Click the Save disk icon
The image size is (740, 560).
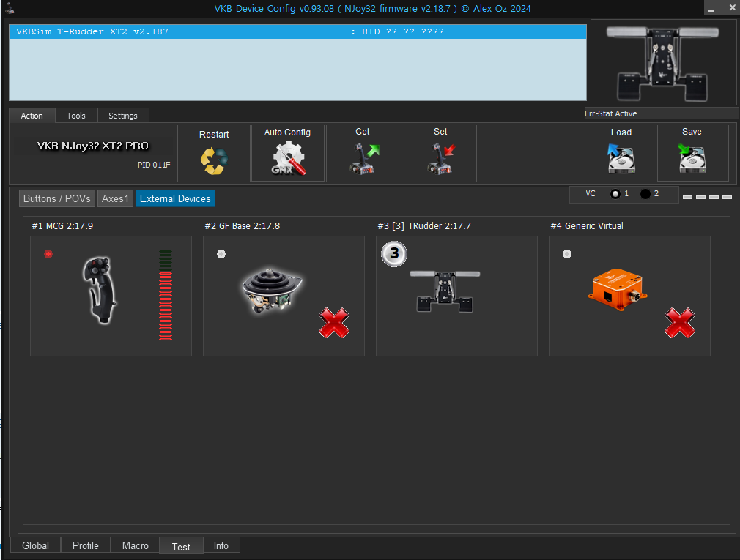click(x=692, y=158)
